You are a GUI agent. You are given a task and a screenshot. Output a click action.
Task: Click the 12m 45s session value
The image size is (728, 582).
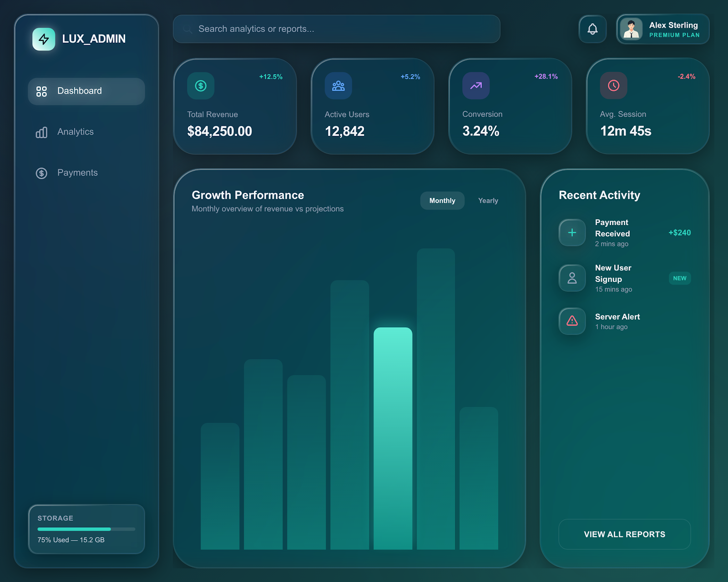point(626,131)
